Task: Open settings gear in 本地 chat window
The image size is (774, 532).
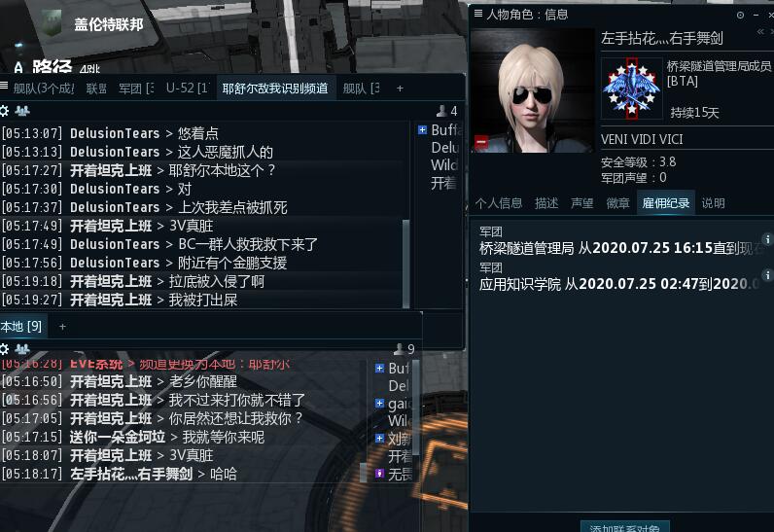Action: point(4,349)
